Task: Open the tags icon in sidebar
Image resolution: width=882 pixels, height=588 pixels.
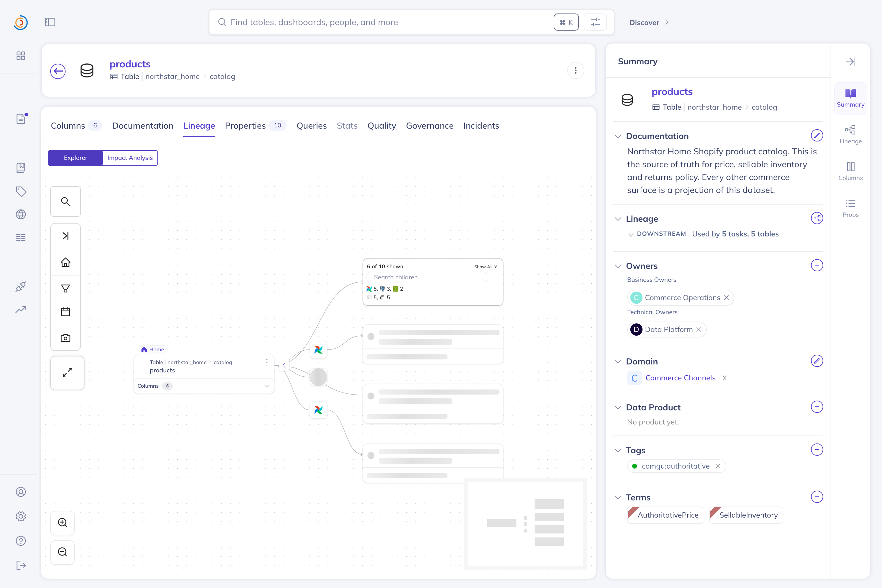Action: [x=21, y=191]
